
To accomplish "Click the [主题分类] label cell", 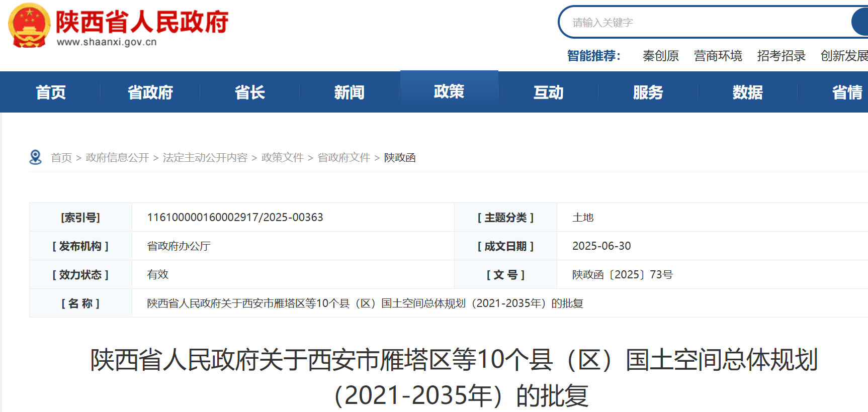I will pyautogui.click(x=505, y=217).
